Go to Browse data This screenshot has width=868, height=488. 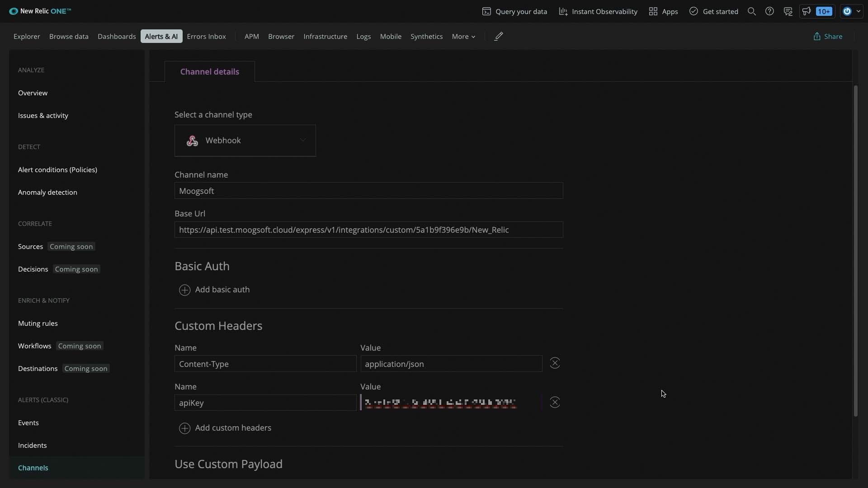coord(69,37)
